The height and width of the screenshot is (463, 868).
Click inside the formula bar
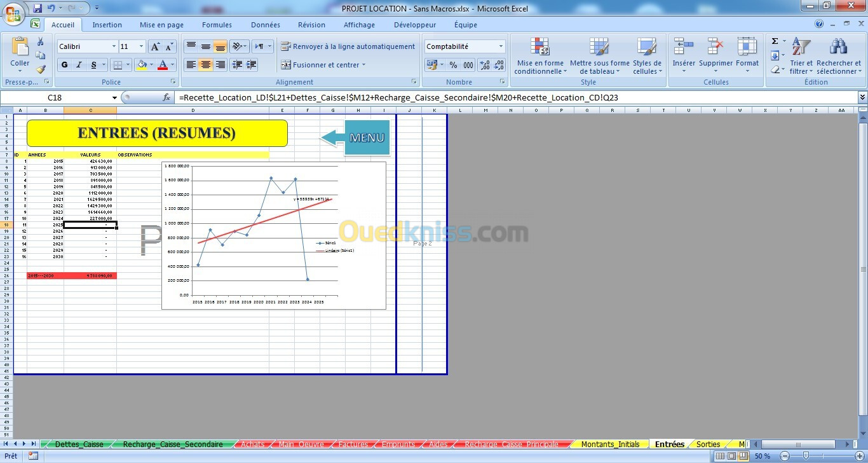(515, 97)
